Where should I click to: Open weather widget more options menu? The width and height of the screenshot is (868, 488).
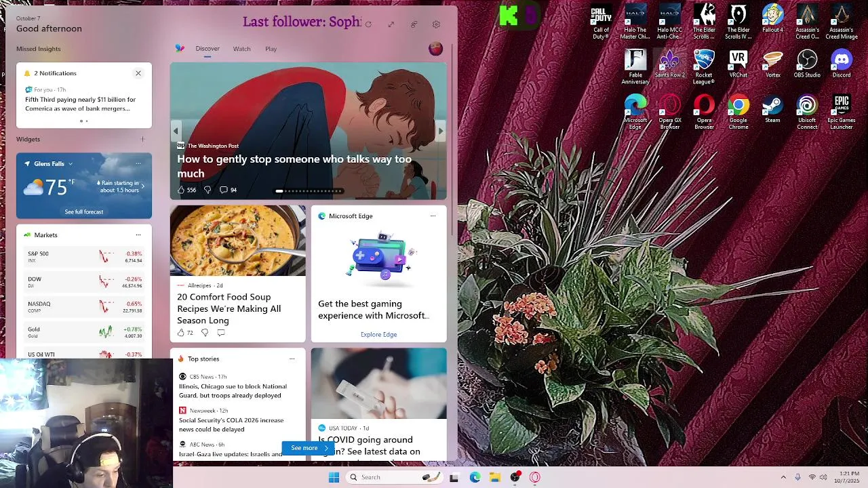pos(138,163)
